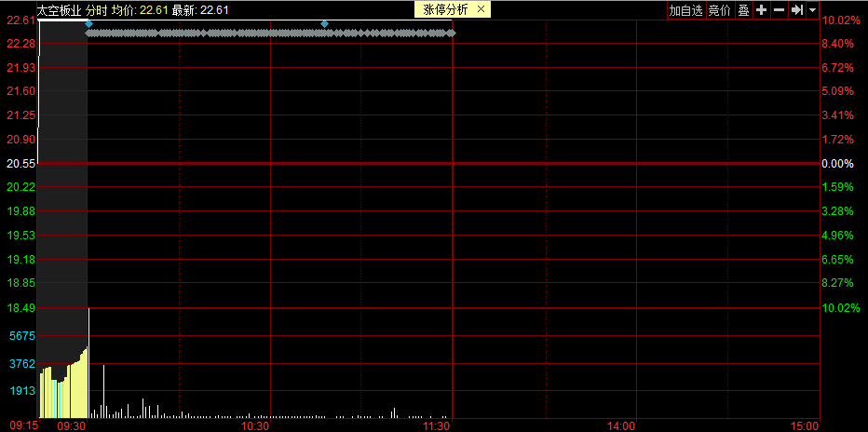Click the 18.49 lower limit price label
Image resolution: width=868 pixels, height=432 pixels.
pos(21,307)
